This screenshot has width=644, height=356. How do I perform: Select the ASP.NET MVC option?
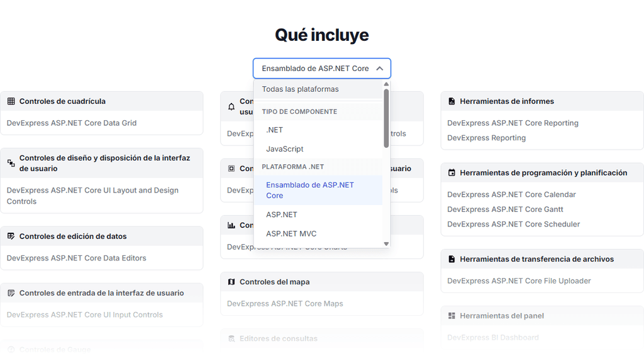(318, 233)
